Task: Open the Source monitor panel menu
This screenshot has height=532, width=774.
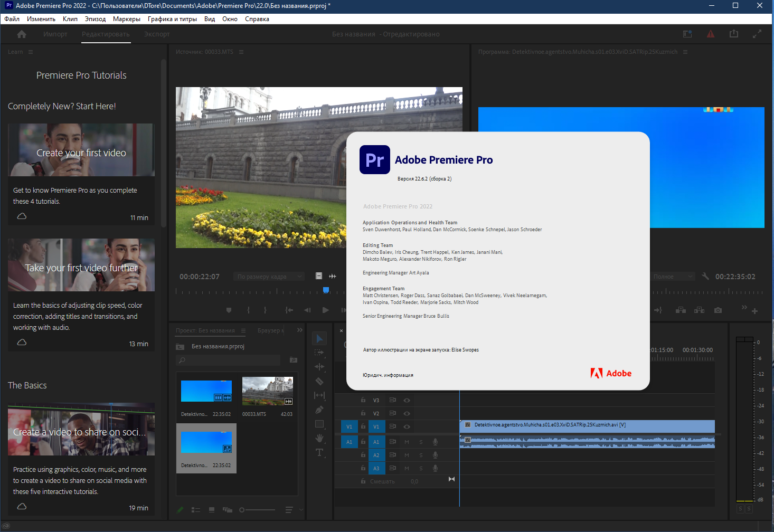Action: click(241, 52)
